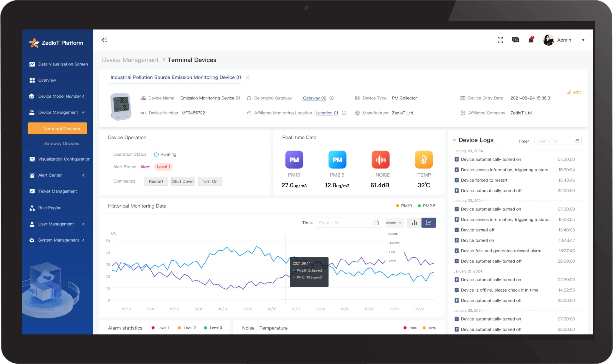Viewport: 613px width, 364px height.
Task: Open the Gateway 02 link
Action: pos(314,98)
